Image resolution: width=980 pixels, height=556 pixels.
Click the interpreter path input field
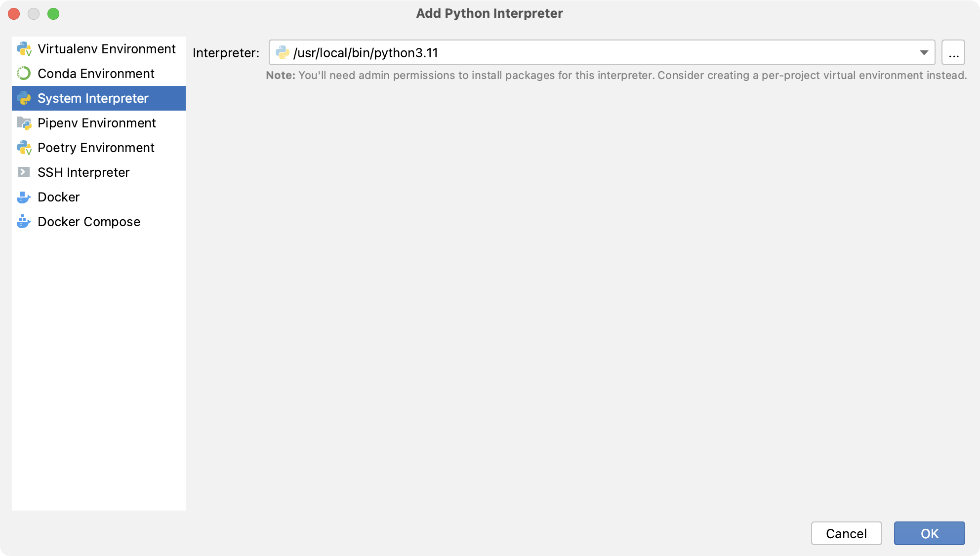click(x=602, y=52)
